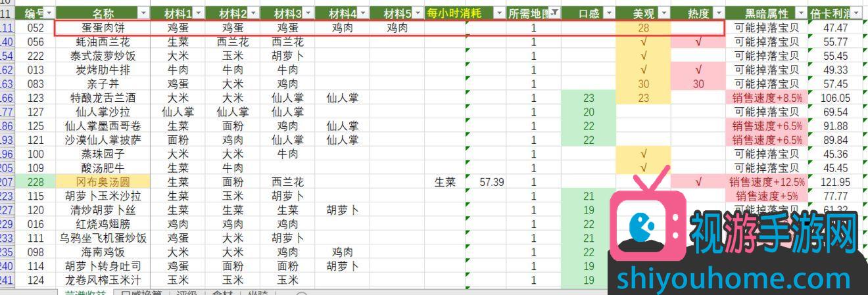868x295 pixels.
Task: Click the active filter icon on 所需地图
Action: (x=554, y=13)
